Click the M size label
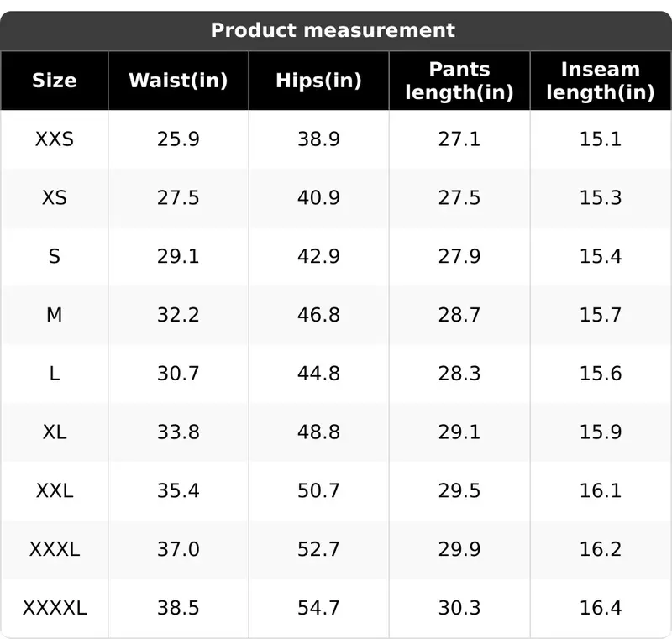Image resolution: width=672 pixels, height=639 pixels. [55, 315]
